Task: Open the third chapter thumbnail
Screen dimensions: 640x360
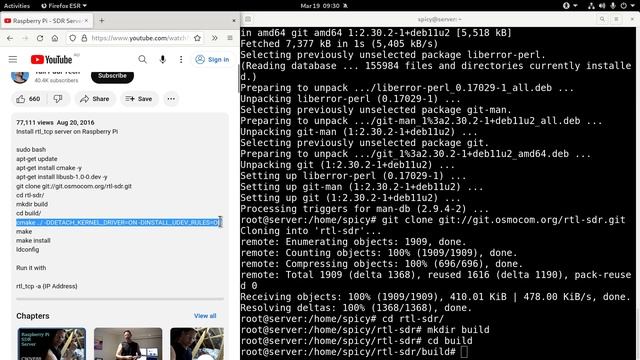Action: tap(197, 344)
